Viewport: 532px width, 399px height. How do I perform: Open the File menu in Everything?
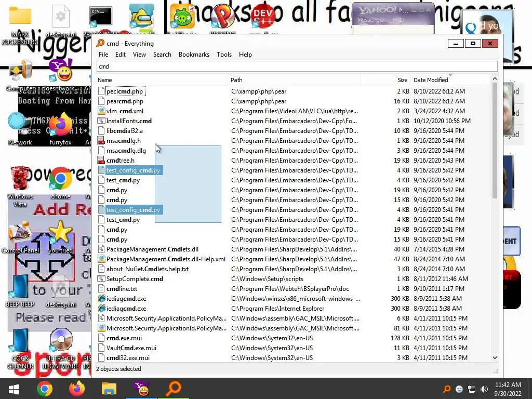[103, 54]
